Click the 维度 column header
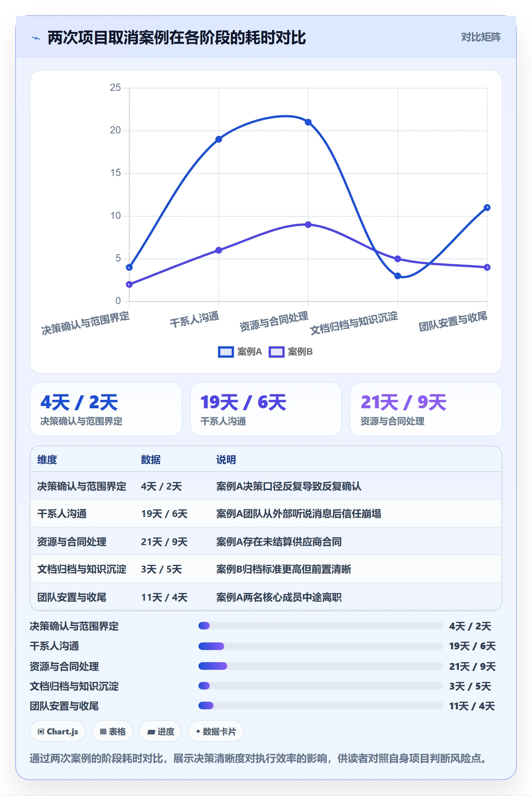 coord(47,460)
